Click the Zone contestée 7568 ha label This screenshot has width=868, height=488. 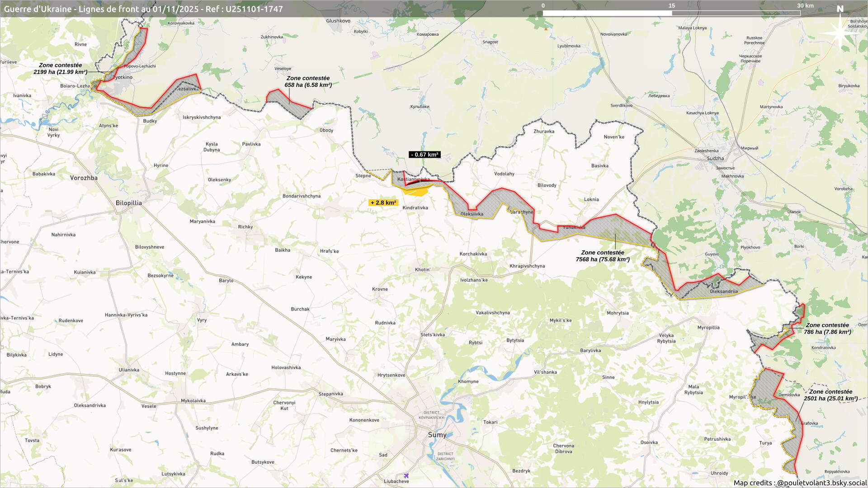603,256
